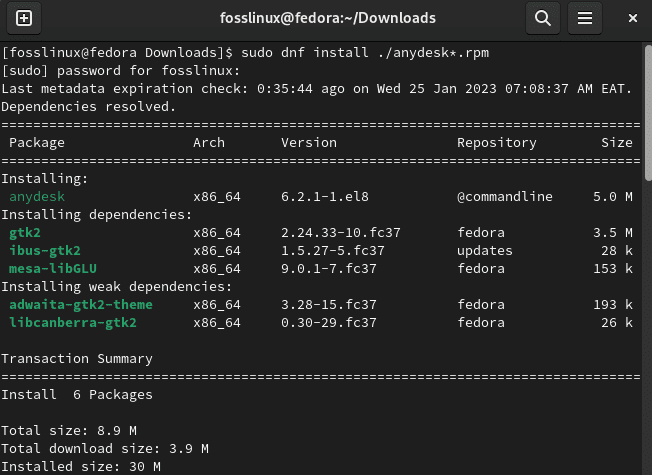Open the terminal search tool
652x475 pixels.
point(543,18)
